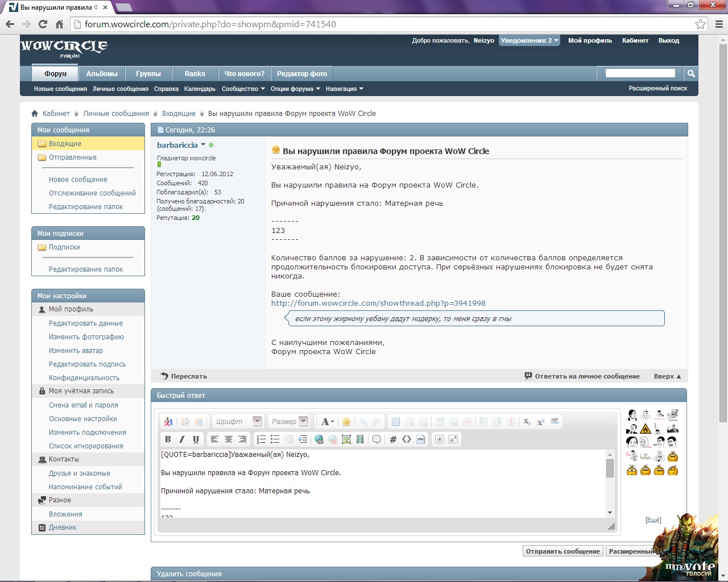Insert an unordered bullet list
Image resolution: width=728 pixels, height=582 pixels.
pos(275,439)
